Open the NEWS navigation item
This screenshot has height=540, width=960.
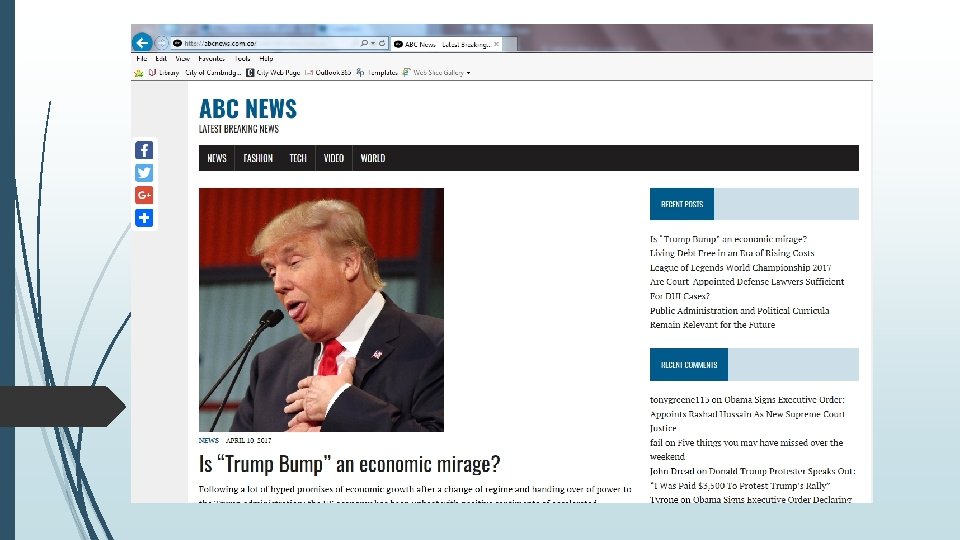217,158
